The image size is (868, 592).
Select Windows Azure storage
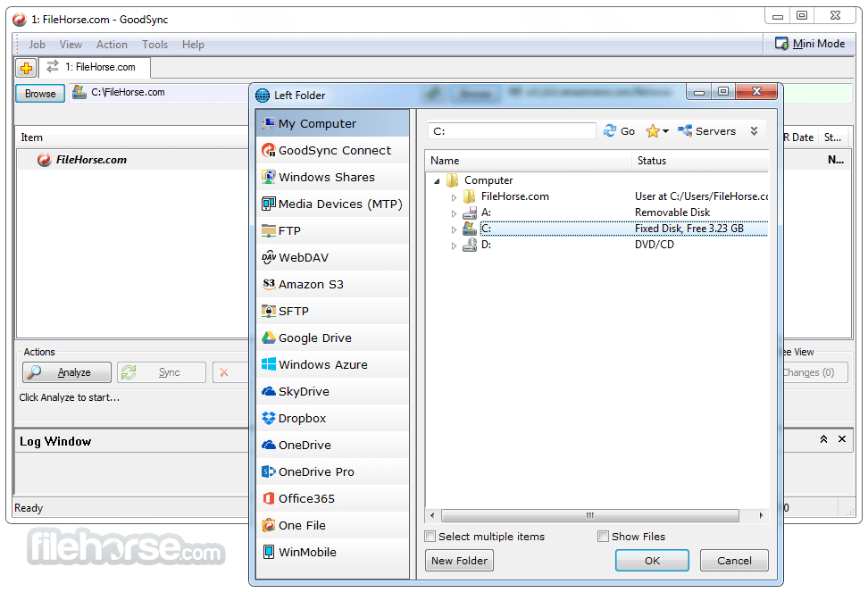[x=322, y=364]
